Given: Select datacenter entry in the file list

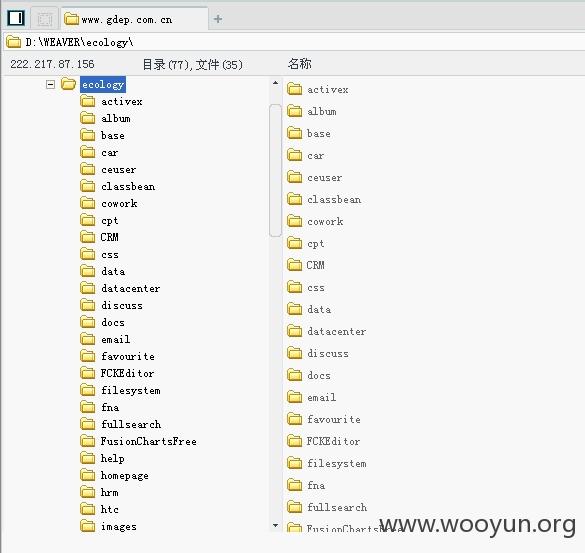Looking at the screenshot, I should click(x=337, y=331).
